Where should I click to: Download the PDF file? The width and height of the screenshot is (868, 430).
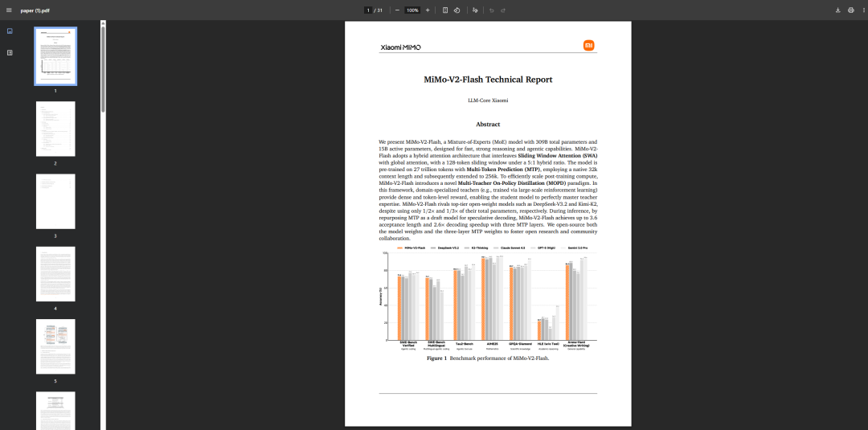(838, 10)
